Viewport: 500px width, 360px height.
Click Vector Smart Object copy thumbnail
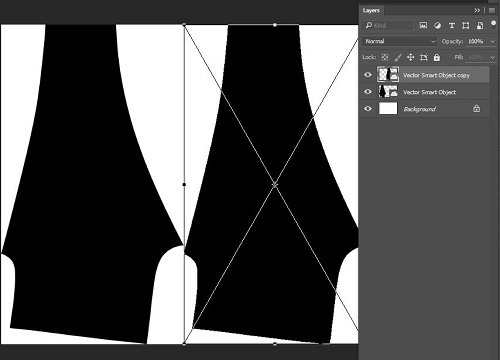388,74
